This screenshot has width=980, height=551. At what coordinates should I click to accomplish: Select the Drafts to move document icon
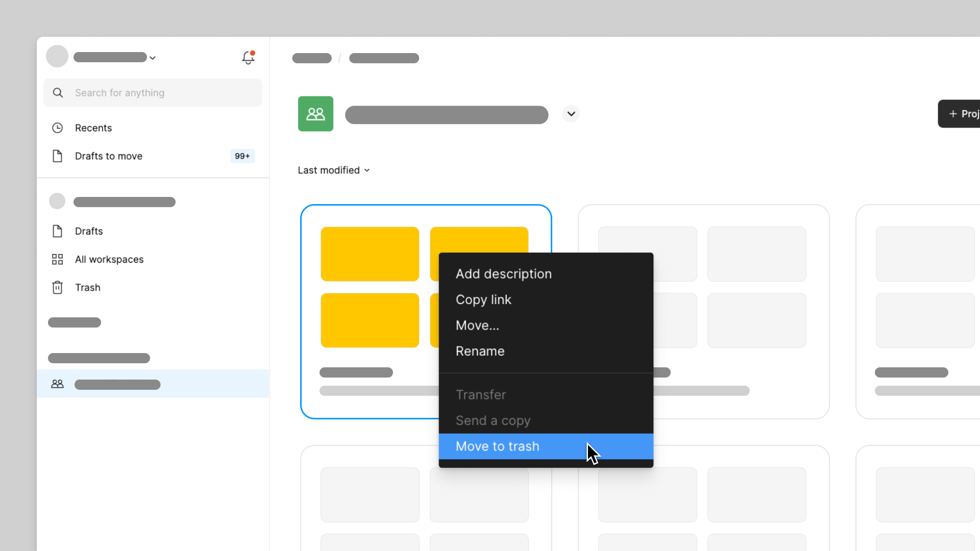tap(57, 156)
